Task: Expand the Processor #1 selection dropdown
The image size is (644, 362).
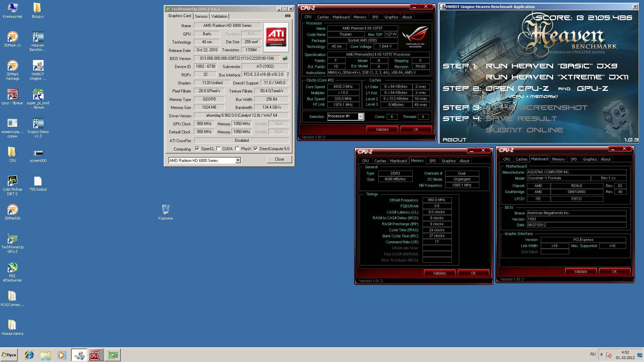Action: 361,116
